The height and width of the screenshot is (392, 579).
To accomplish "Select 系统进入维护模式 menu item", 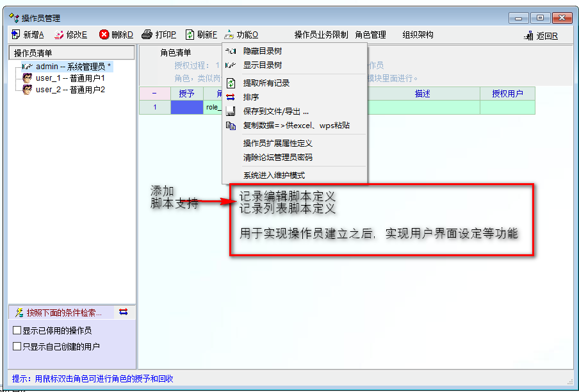I will 273,175.
